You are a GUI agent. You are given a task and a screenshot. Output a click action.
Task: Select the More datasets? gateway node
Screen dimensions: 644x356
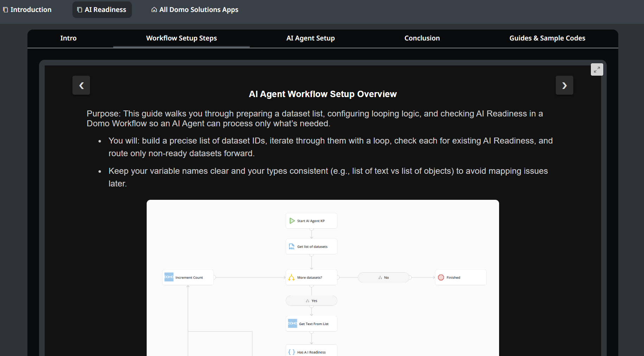click(311, 277)
